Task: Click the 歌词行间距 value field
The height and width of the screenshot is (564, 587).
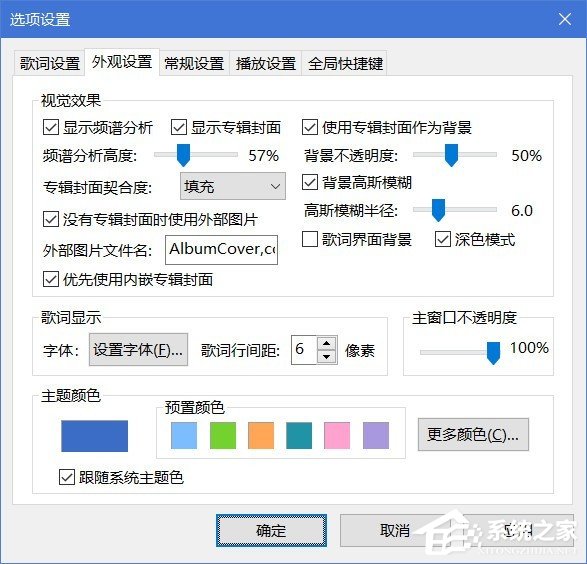Action: pos(304,350)
